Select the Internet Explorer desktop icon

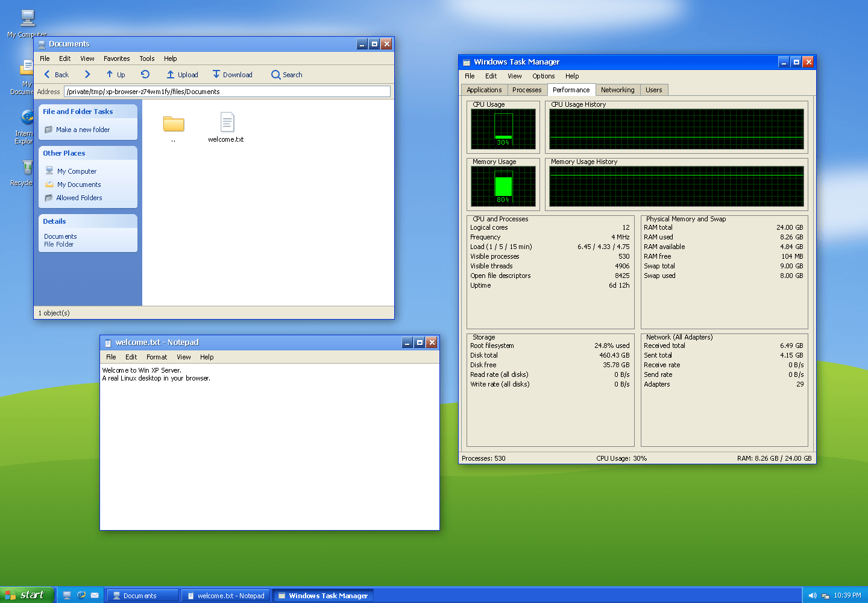tap(24, 127)
